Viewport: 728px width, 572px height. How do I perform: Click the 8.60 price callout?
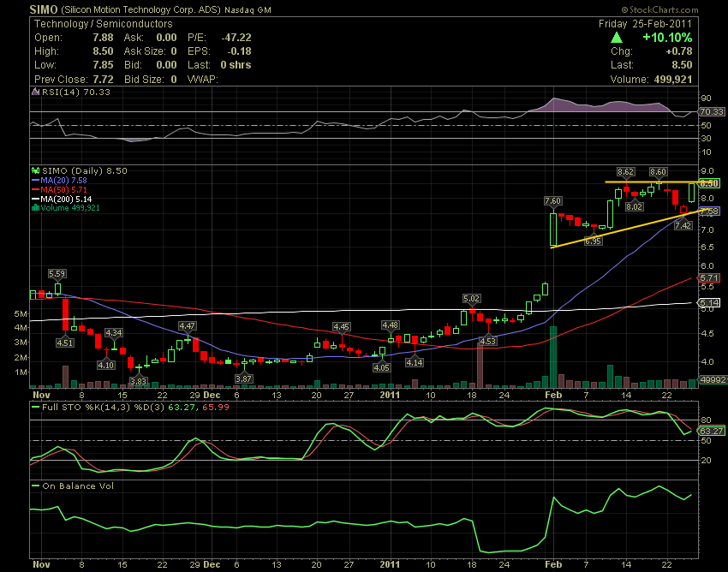(659, 172)
